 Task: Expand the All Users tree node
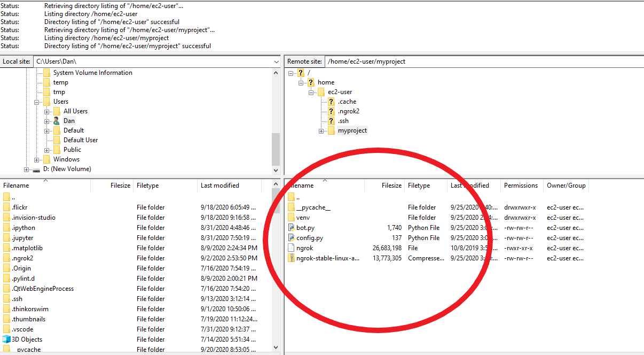pyautogui.click(x=46, y=111)
